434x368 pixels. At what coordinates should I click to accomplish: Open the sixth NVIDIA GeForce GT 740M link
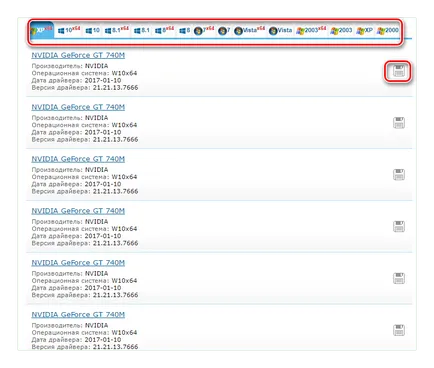point(78,315)
